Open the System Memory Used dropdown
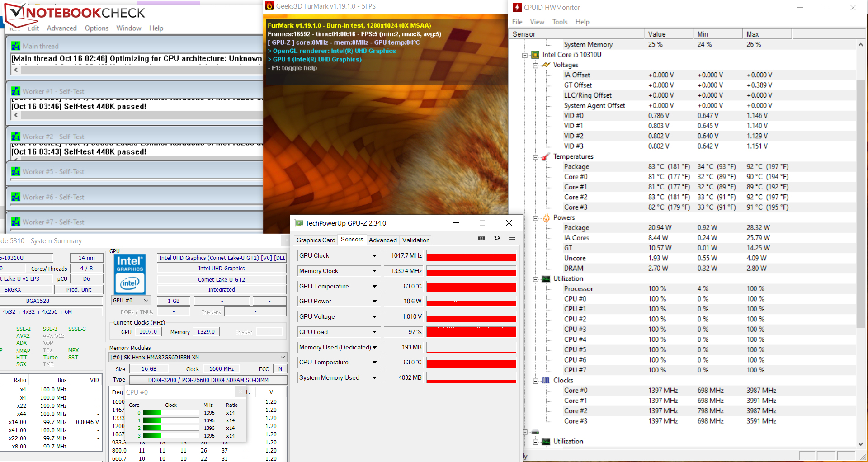Screen dimensions: 868x462 click(x=374, y=378)
